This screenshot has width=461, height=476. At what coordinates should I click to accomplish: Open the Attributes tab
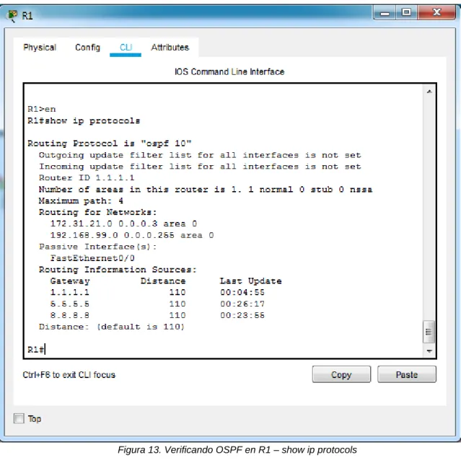(x=170, y=48)
